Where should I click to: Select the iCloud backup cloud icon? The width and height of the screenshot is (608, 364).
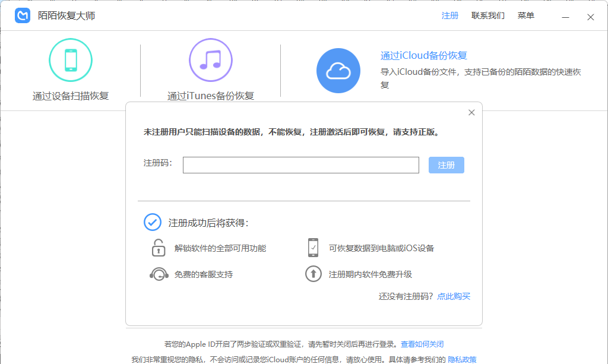pyautogui.click(x=338, y=71)
